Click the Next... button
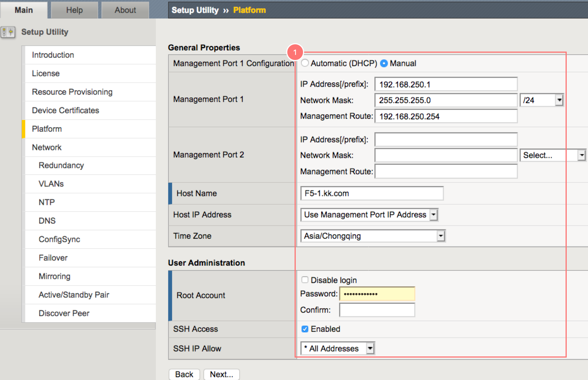Image resolution: width=588 pixels, height=380 pixels. (x=221, y=374)
